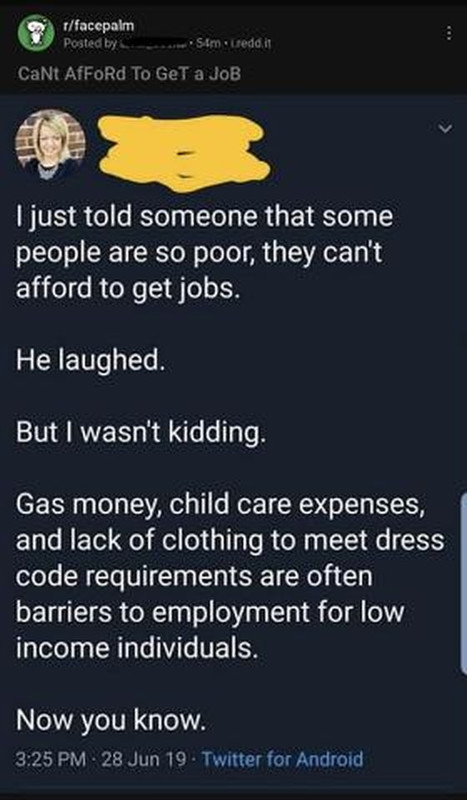
Task: Tap the paragraph about gas money barriers
Action: (230, 576)
